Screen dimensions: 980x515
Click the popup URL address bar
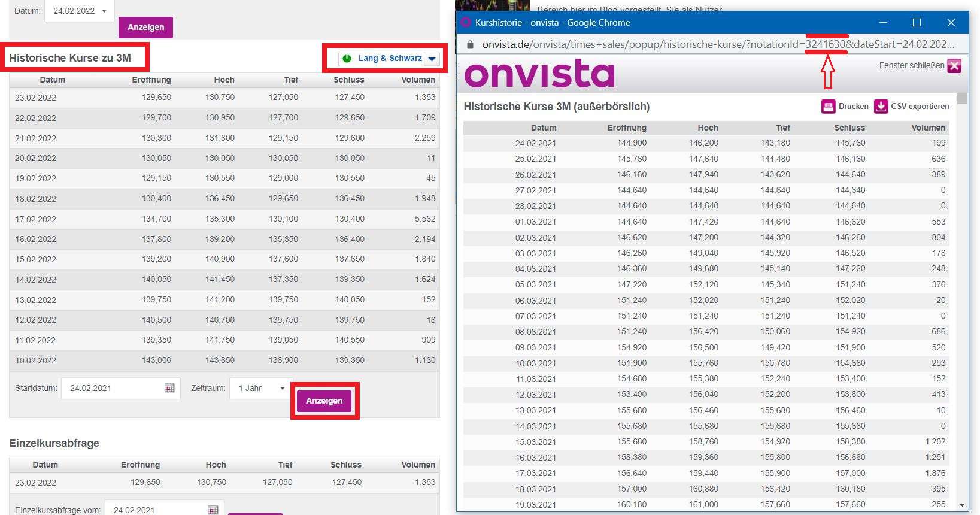point(718,44)
